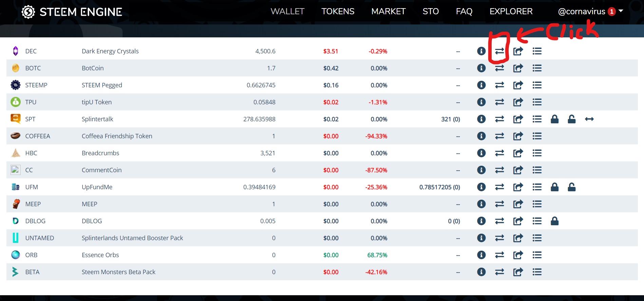Click the Steem Engine logo
The image size is (644, 301).
[x=72, y=12]
